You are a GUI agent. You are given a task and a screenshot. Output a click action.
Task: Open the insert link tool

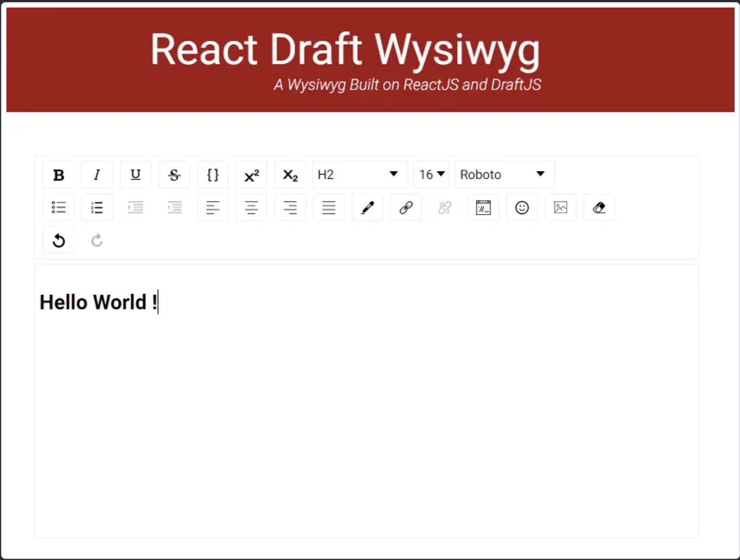406,207
